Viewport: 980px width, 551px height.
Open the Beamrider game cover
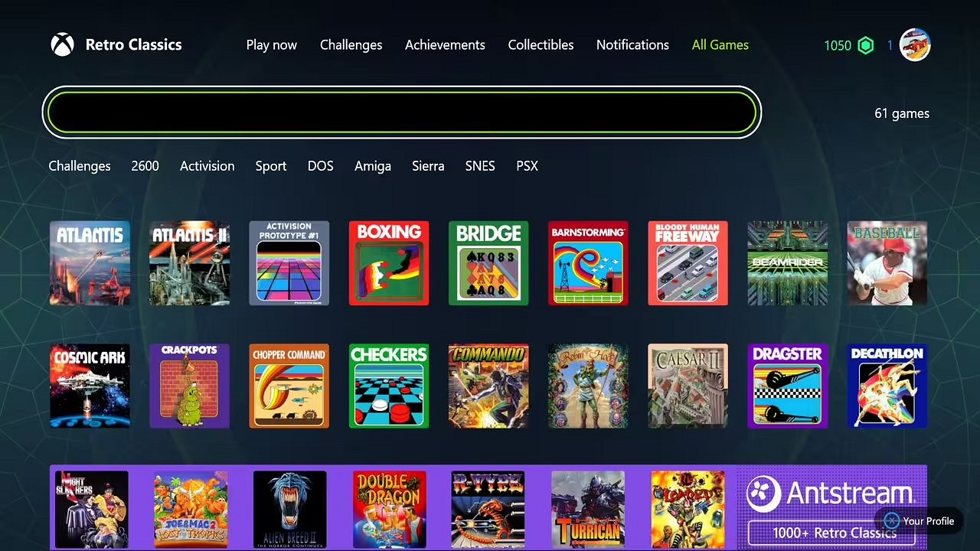(x=787, y=263)
